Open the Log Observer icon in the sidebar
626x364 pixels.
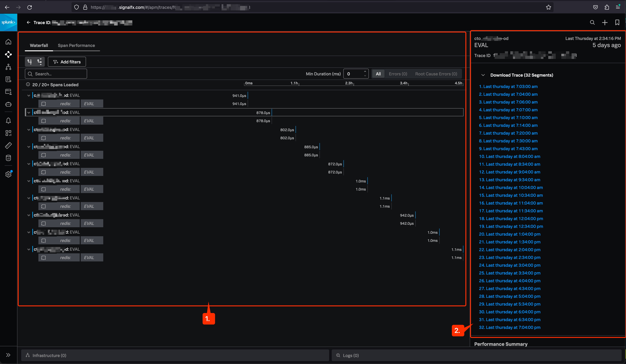pyautogui.click(x=8, y=79)
